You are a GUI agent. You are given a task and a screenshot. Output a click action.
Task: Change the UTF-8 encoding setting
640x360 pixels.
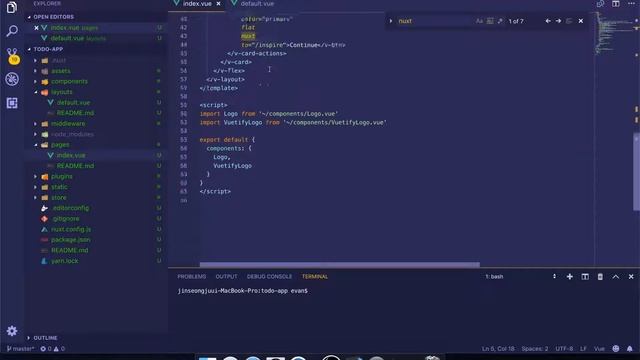click(564, 349)
